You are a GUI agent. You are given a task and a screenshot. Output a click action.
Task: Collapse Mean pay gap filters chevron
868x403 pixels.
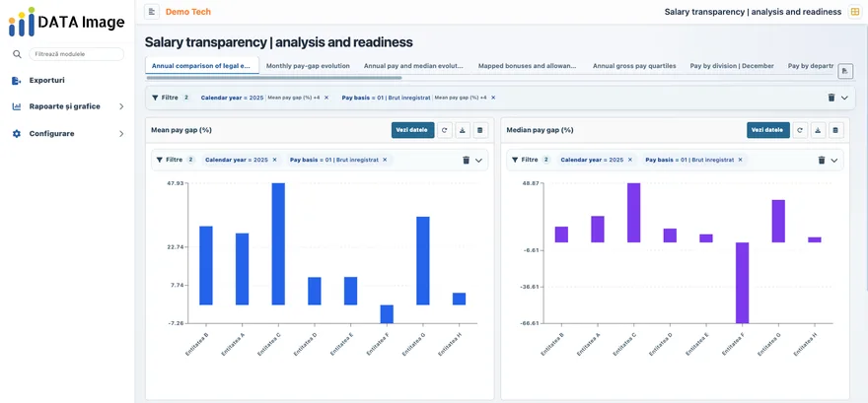tap(478, 161)
